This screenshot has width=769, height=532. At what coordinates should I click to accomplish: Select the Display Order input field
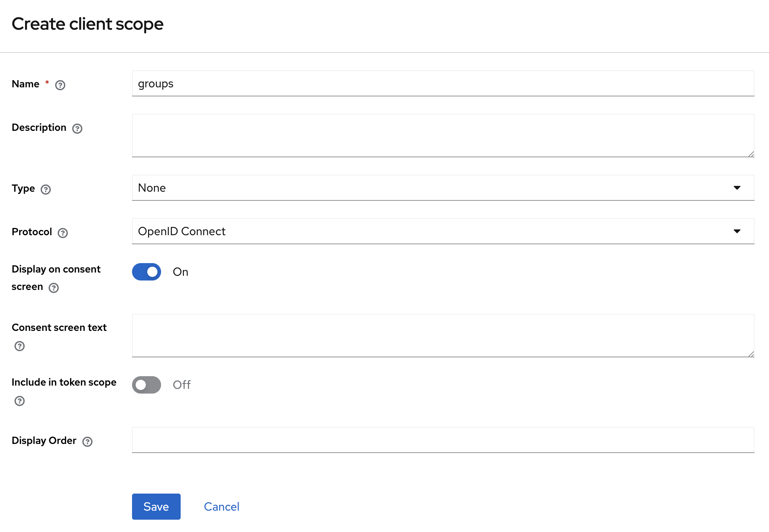[x=443, y=440]
